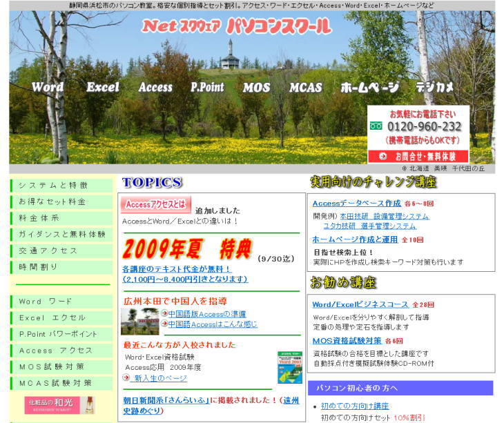The image size is (504, 423).
Task: Open the MOS banner menu item
Action: coord(257,88)
